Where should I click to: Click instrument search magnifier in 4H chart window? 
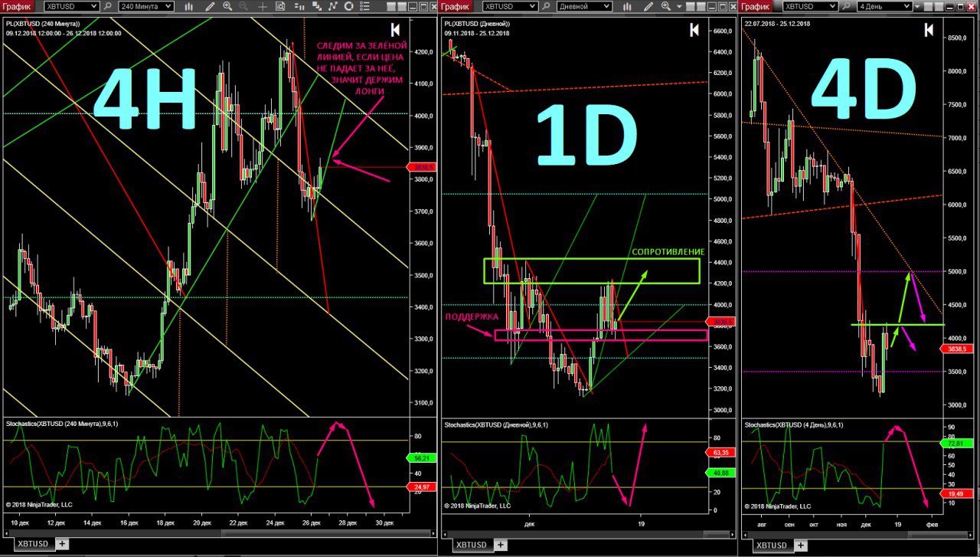tap(108, 6)
